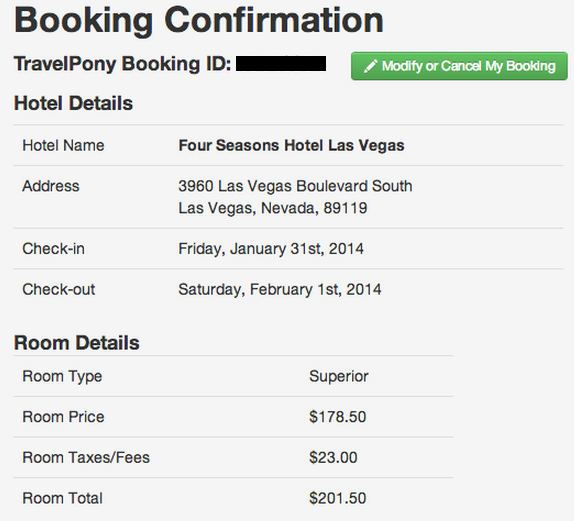This screenshot has width=574, height=521.
Task: Select Four Seasons Hotel Las Vegas name
Action: click(291, 145)
